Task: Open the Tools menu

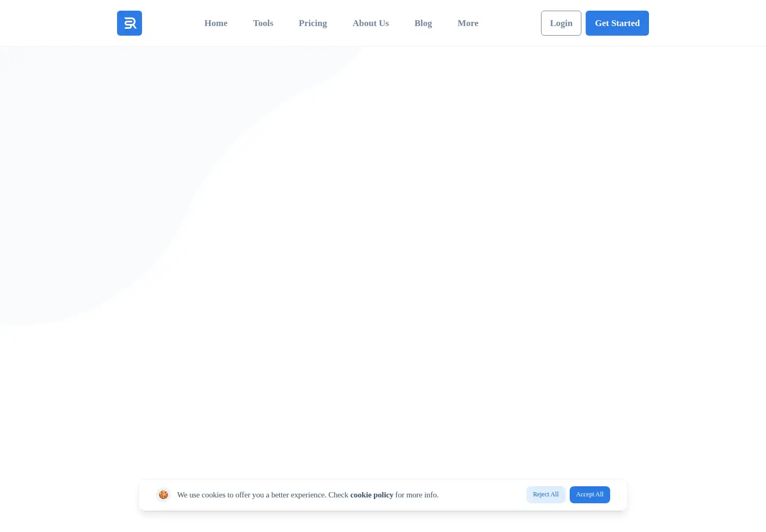Action: pyautogui.click(x=263, y=23)
